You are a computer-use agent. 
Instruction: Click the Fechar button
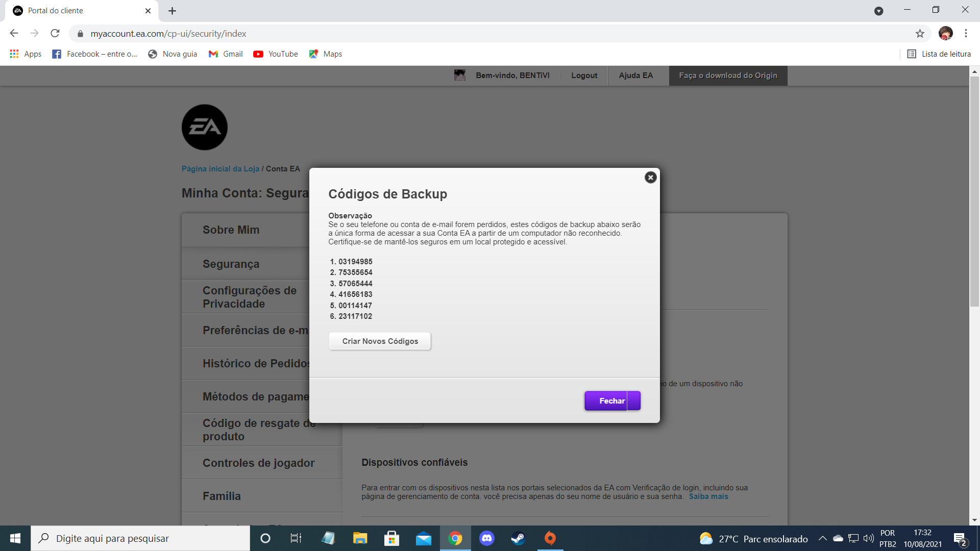click(612, 401)
